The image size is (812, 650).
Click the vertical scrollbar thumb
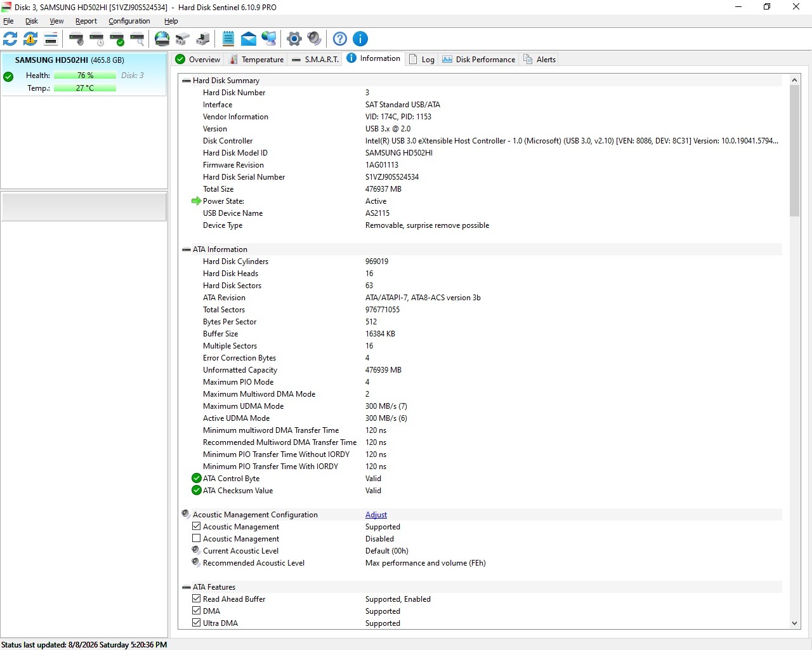point(794,151)
